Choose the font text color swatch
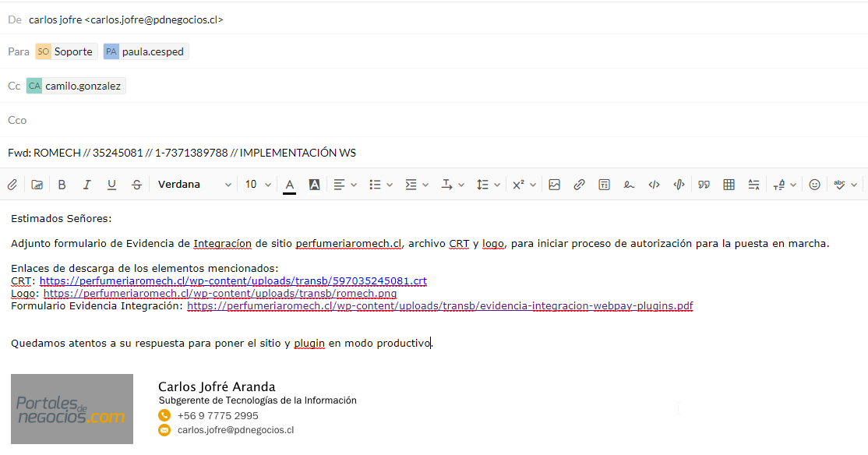 [289, 185]
